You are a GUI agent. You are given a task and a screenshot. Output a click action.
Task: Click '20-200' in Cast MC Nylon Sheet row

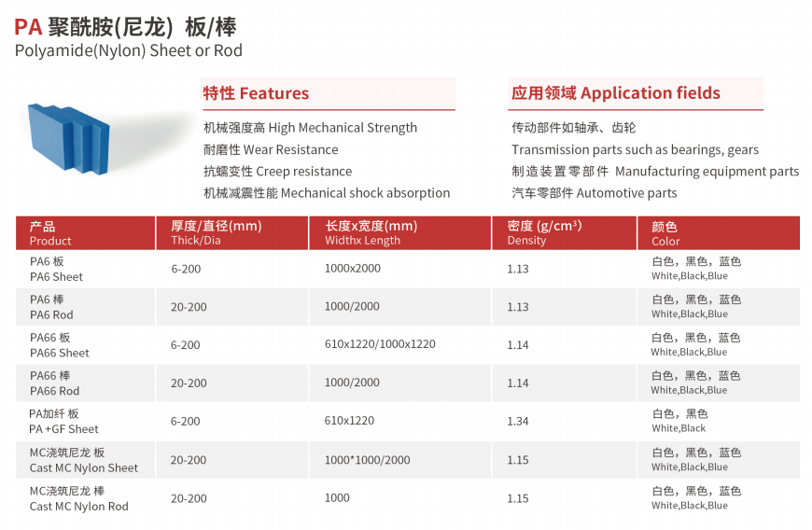pos(189,460)
